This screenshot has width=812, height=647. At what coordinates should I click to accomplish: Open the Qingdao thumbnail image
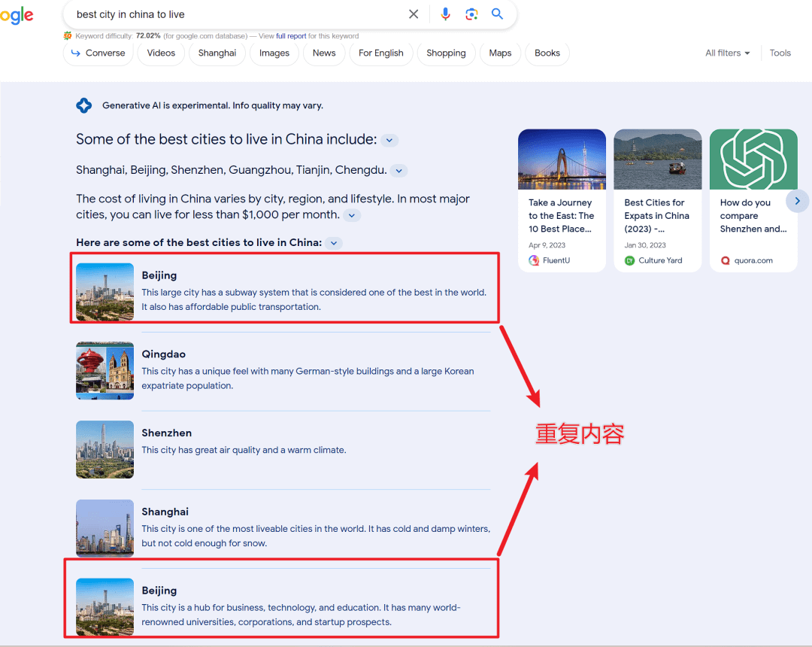click(x=105, y=370)
